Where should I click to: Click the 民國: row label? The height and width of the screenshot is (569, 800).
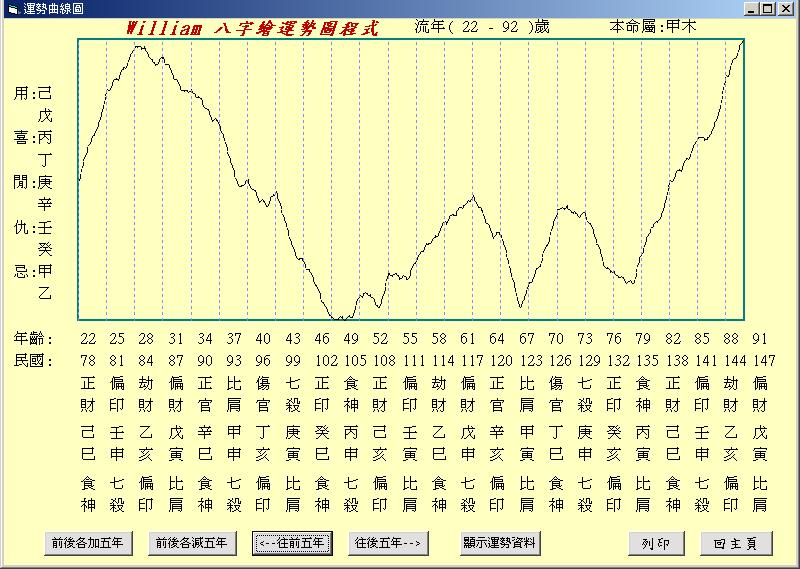pos(33,361)
